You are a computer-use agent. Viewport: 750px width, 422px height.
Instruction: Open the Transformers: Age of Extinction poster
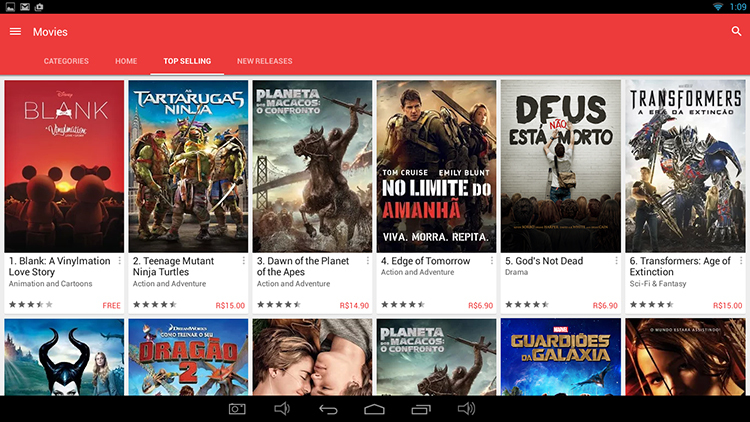coord(685,166)
